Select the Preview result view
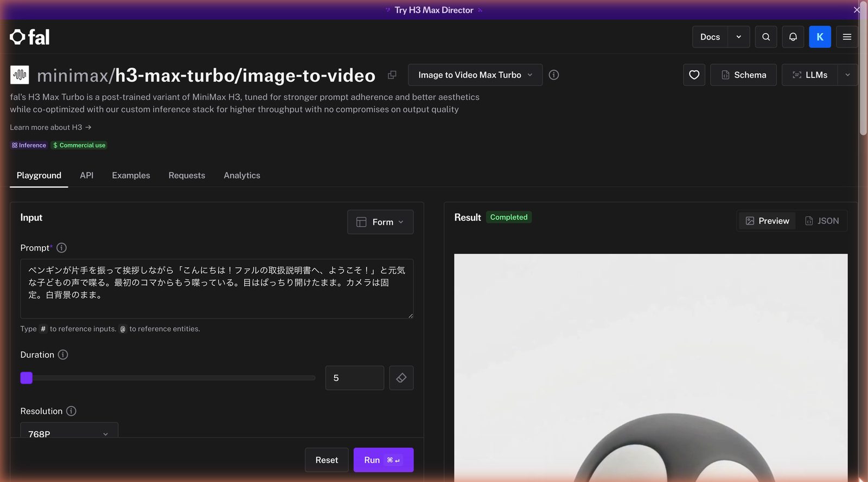This screenshot has height=482, width=868. coord(767,221)
